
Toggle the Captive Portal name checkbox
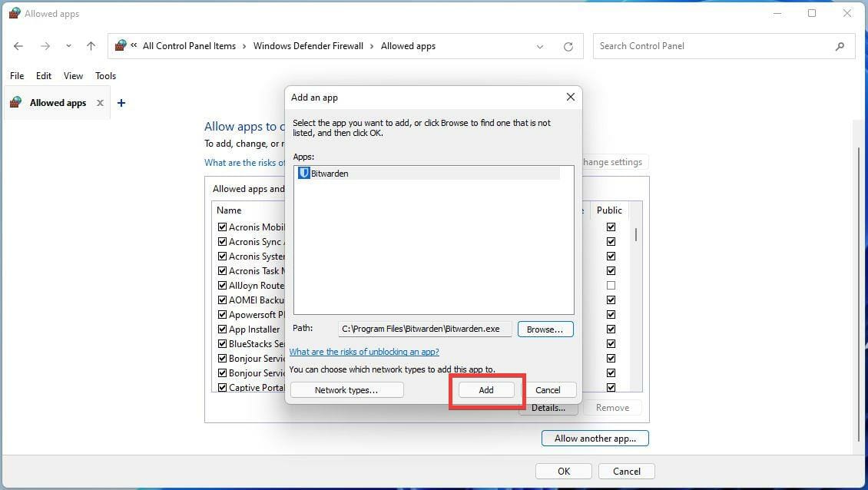click(223, 388)
